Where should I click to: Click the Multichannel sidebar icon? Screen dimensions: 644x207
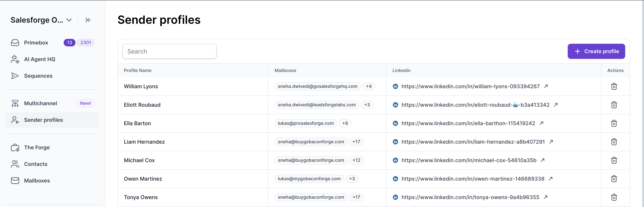(x=15, y=103)
